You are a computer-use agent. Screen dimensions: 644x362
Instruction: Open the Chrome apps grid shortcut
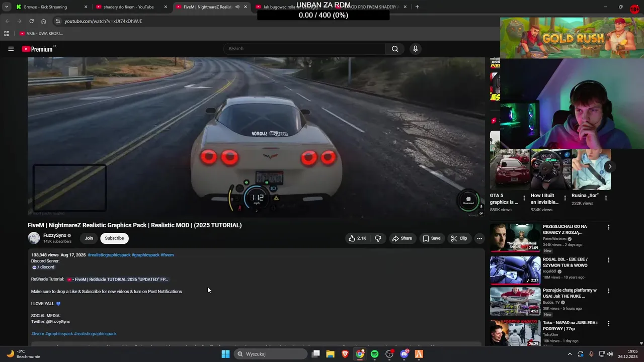[x=7, y=33]
